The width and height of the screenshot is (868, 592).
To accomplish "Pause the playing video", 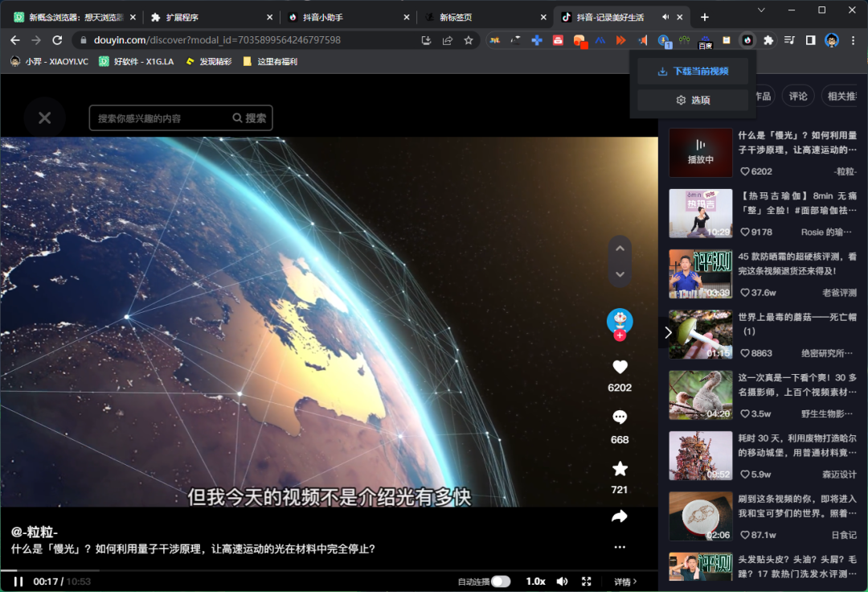I will (18, 582).
